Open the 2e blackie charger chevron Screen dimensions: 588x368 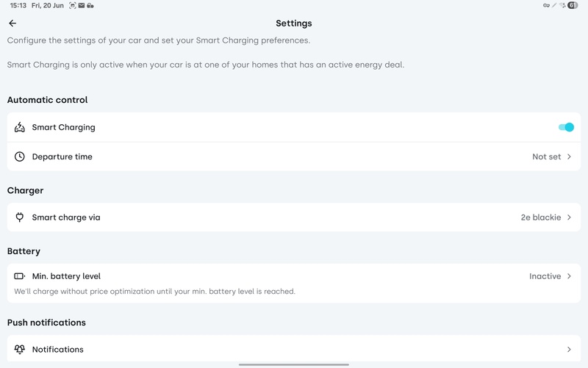coord(570,217)
